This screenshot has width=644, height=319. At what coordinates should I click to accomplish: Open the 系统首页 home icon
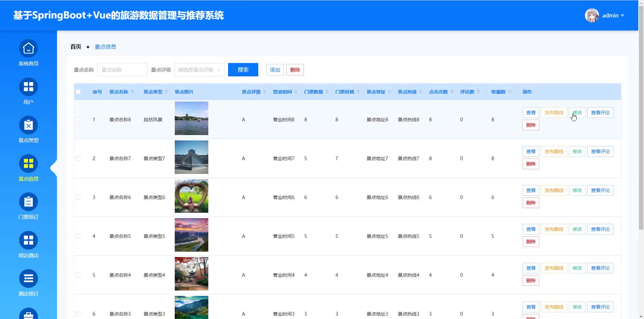coord(29,49)
